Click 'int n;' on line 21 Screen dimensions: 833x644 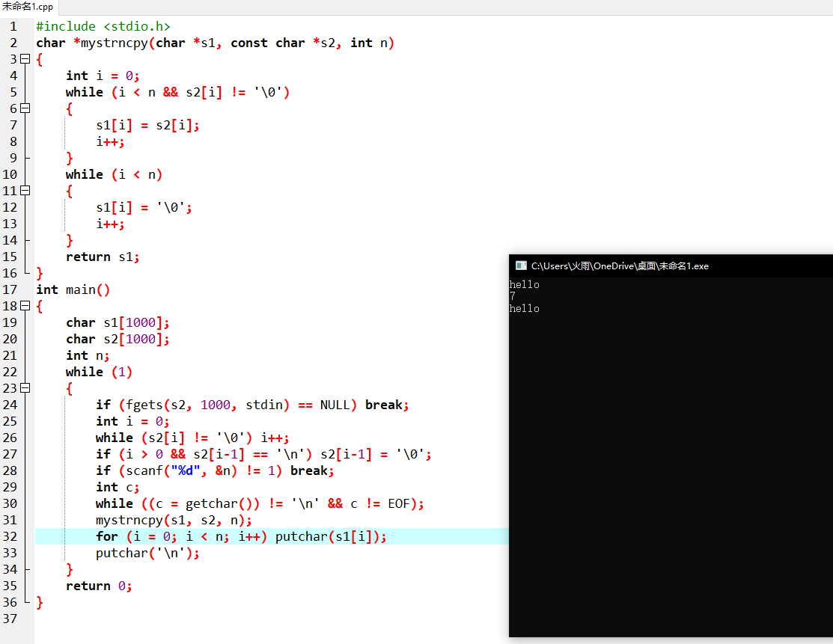tap(88, 356)
